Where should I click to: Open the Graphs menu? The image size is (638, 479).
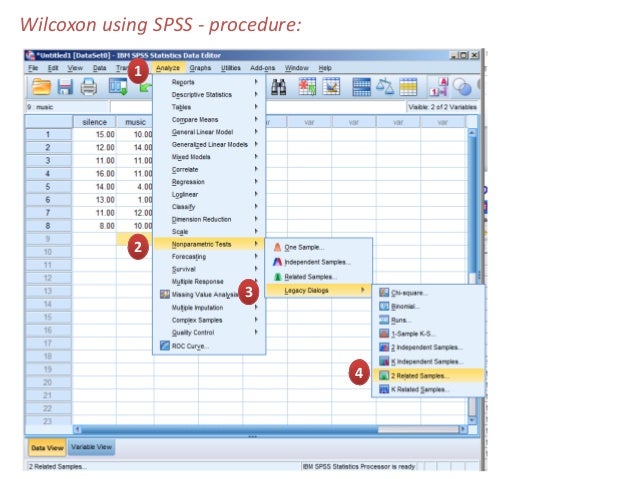200,68
